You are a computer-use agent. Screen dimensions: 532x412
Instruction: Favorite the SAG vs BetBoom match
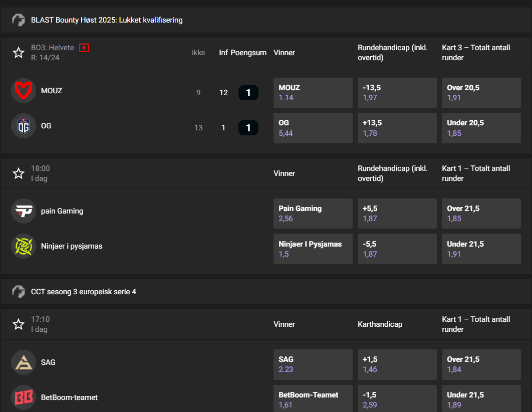19,324
